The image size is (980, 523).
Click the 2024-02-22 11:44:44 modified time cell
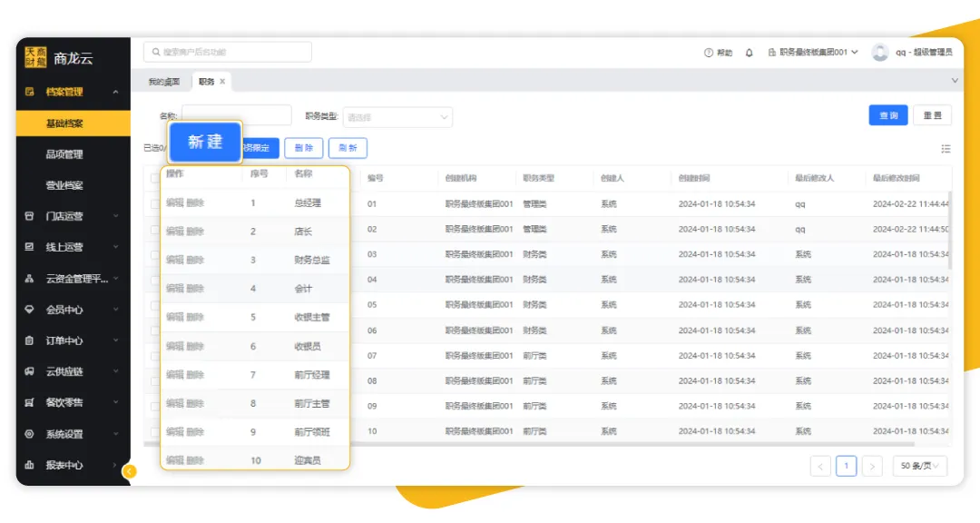[x=911, y=204]
